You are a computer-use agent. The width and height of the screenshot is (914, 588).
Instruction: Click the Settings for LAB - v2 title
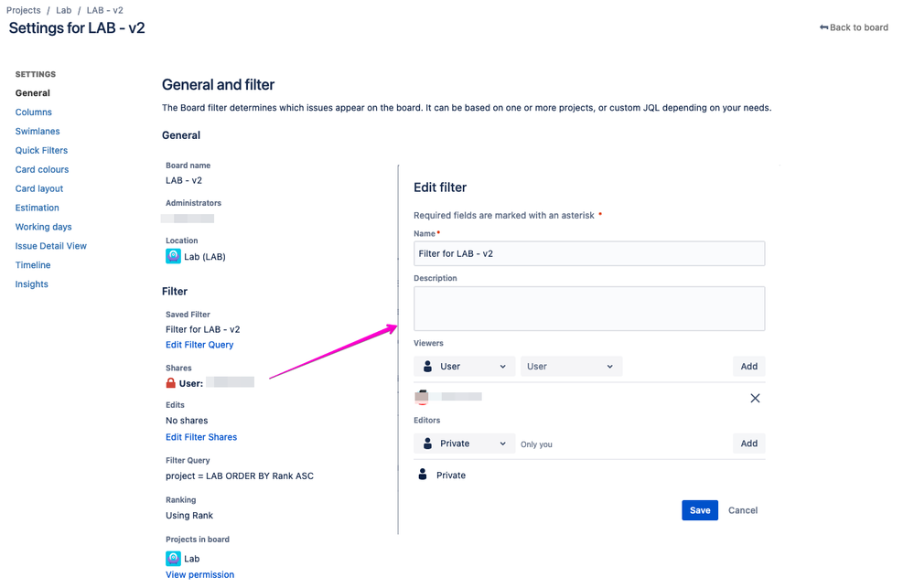(x=77, y=28)
